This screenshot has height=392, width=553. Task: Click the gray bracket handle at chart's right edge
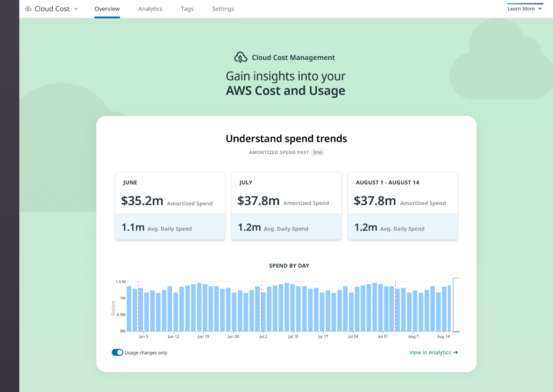point(454,305)
